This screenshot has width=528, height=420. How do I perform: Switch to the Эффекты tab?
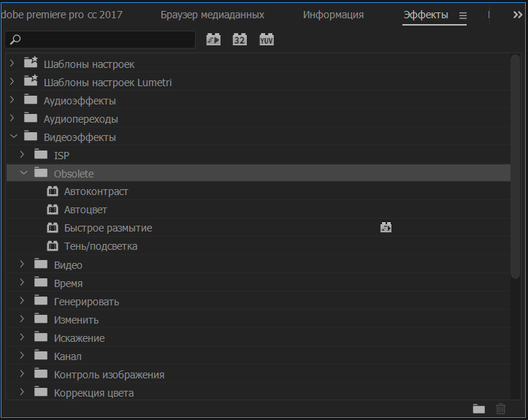coord(426,15)
